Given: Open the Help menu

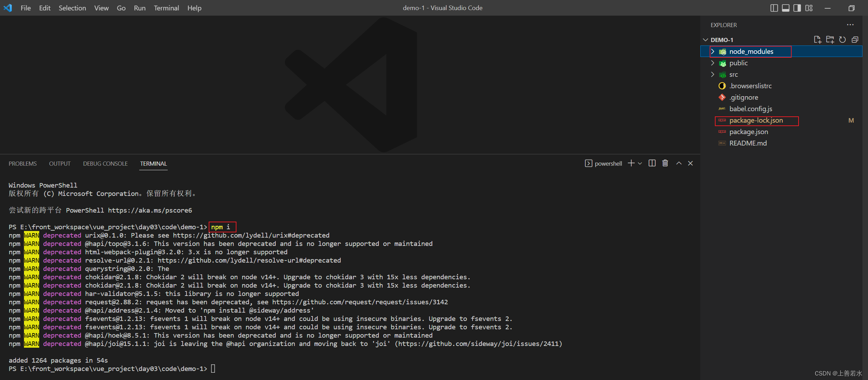Looking at the screenshot, I should [x=194, y=8].
